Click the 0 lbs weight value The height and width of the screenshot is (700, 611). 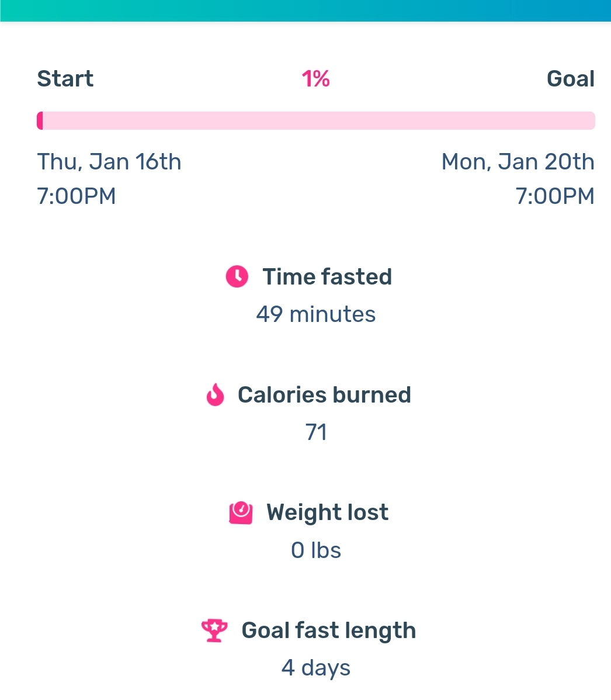tap(316, 550)
